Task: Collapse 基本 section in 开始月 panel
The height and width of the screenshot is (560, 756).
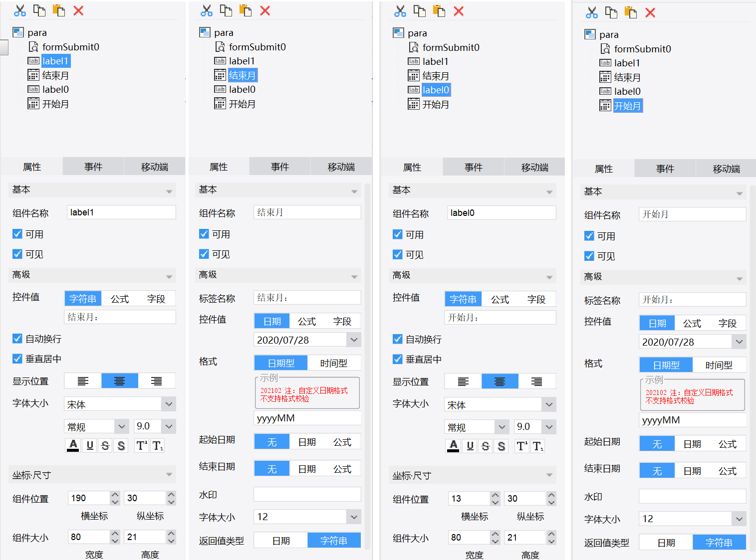Action: [740, 193]
